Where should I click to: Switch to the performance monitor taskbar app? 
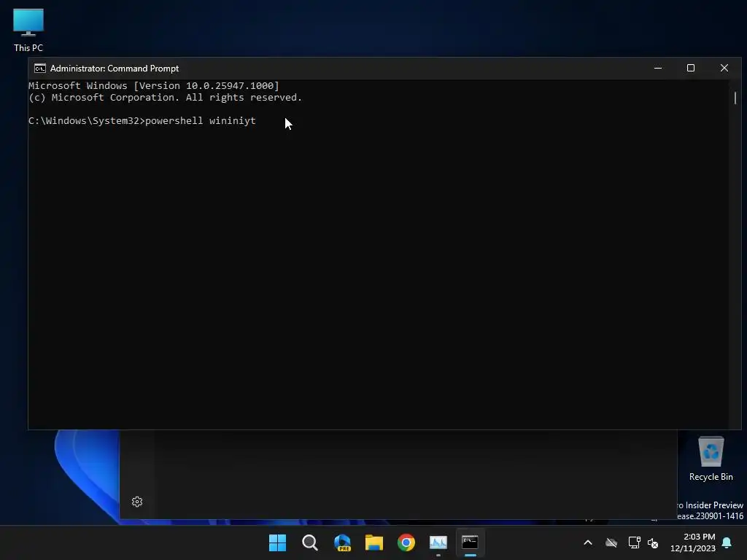438,542
